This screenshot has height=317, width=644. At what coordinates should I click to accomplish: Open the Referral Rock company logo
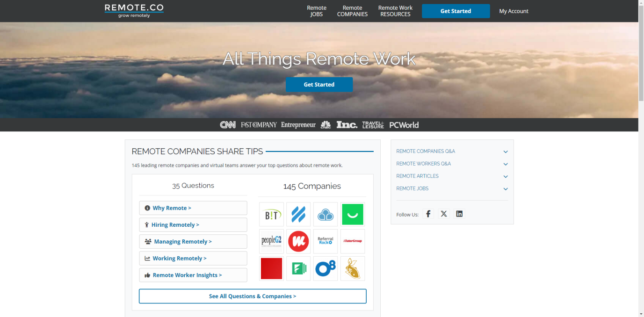click(x=326, y=241)
